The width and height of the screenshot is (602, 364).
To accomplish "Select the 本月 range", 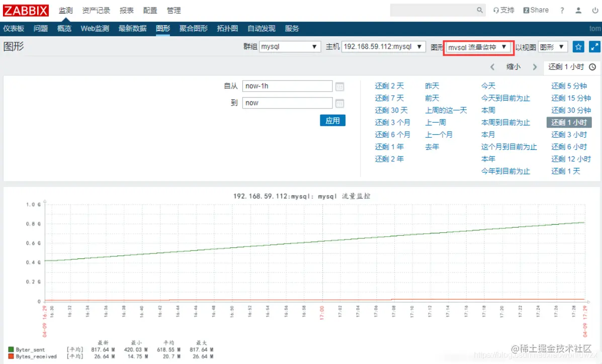I will [488, 135].
